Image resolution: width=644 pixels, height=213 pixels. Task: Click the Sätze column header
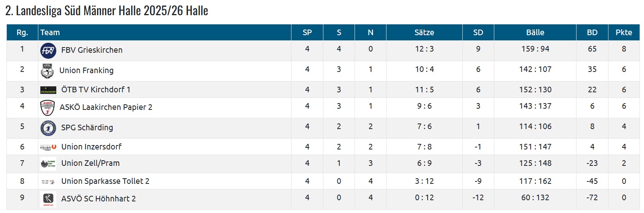(x=424, y=33)
